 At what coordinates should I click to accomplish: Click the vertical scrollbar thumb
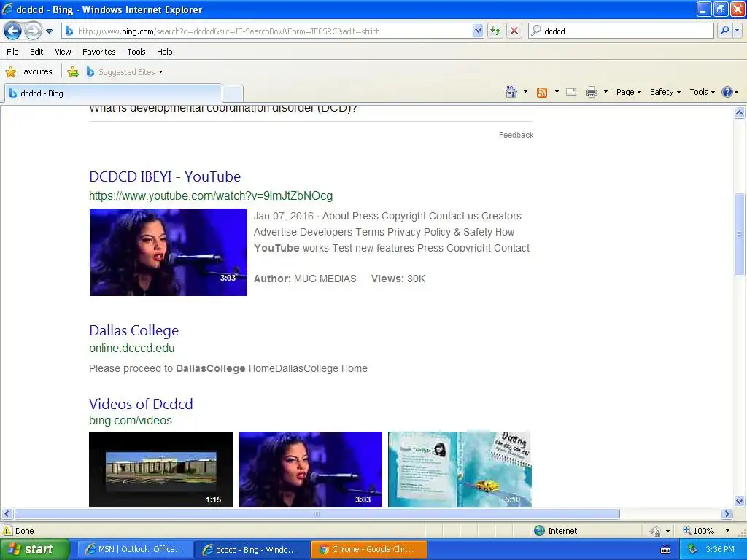pos(740,234)
